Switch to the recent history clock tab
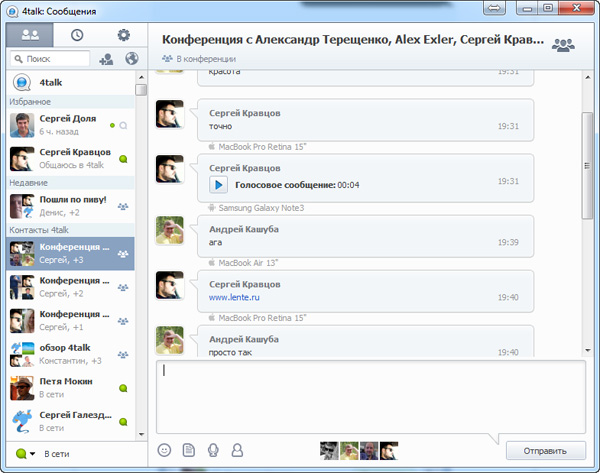 click(x=77, y=35)
